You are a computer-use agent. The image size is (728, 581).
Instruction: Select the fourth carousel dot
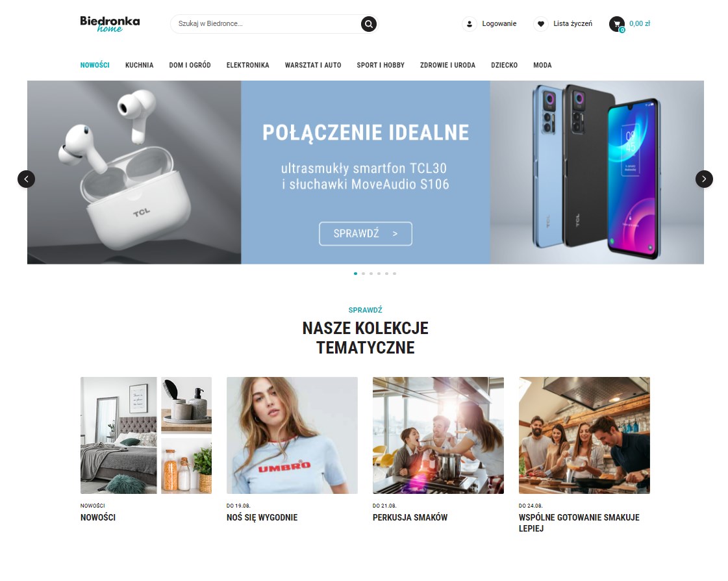coord(379,274)
